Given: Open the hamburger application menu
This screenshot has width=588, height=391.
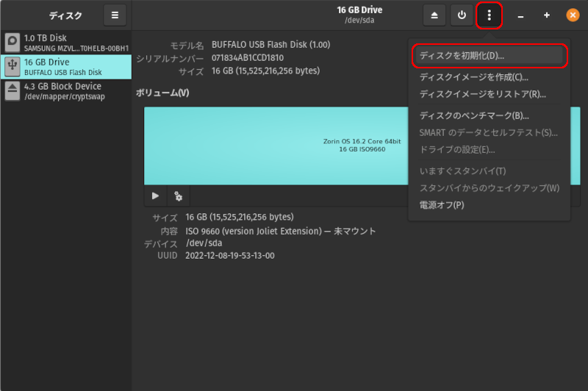Looking at the screenshot, I should pos(115,15).
